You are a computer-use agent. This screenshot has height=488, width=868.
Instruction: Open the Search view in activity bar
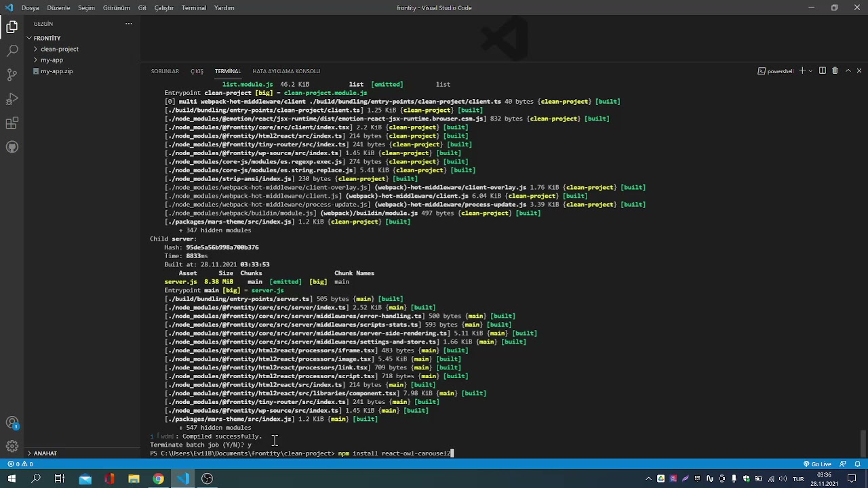point(12,51)
